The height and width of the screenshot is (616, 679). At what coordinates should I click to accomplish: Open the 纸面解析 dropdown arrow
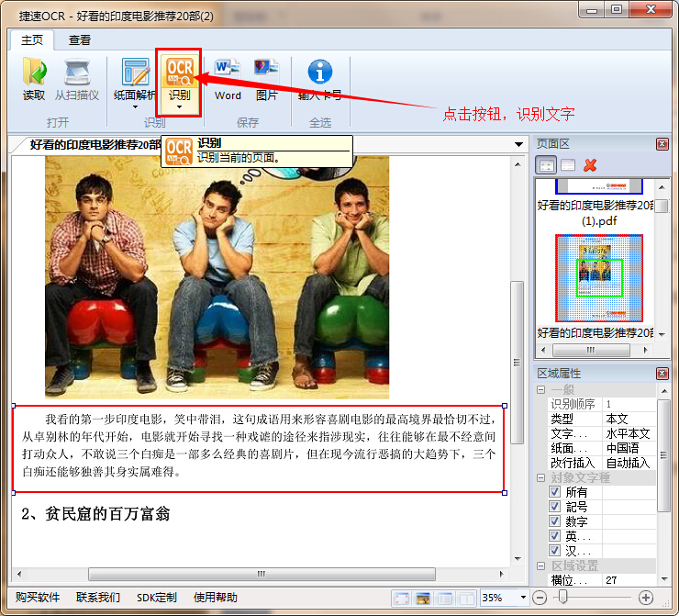[x=135, y=107]
